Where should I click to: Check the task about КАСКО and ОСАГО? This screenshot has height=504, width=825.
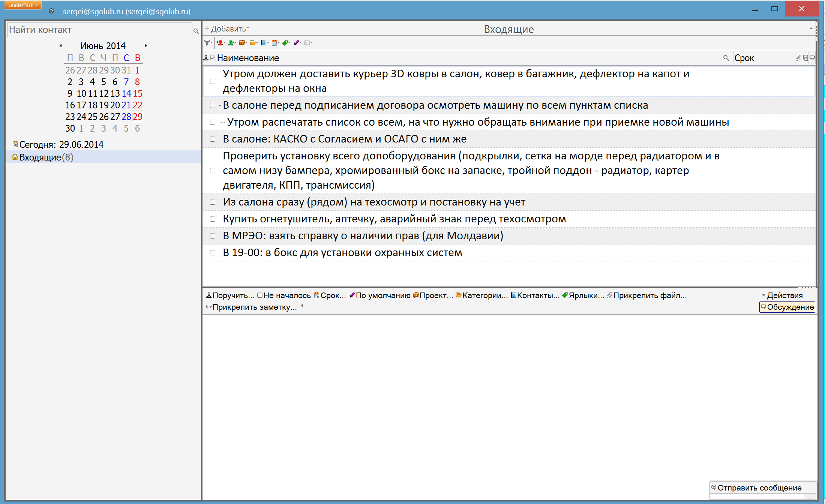click(x=213, y=139)
